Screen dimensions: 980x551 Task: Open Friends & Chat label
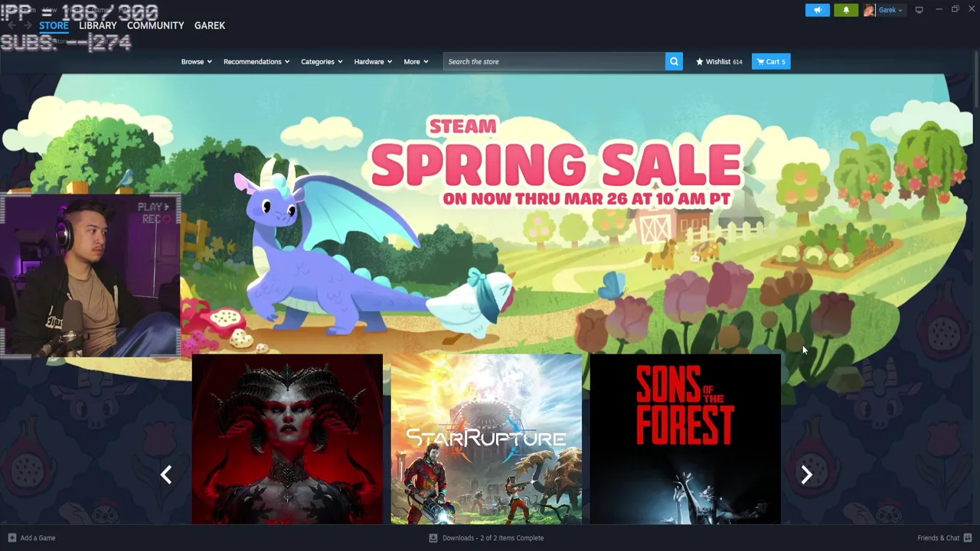point(938,538)
